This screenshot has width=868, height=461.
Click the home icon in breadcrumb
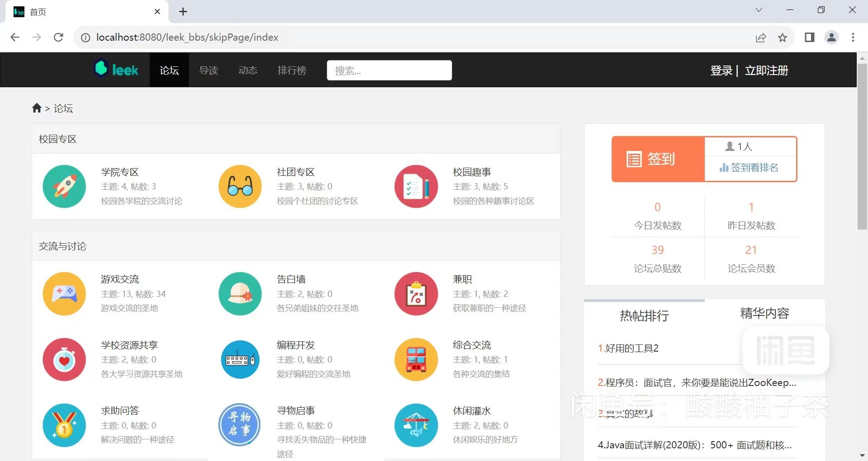click(37, 108)
